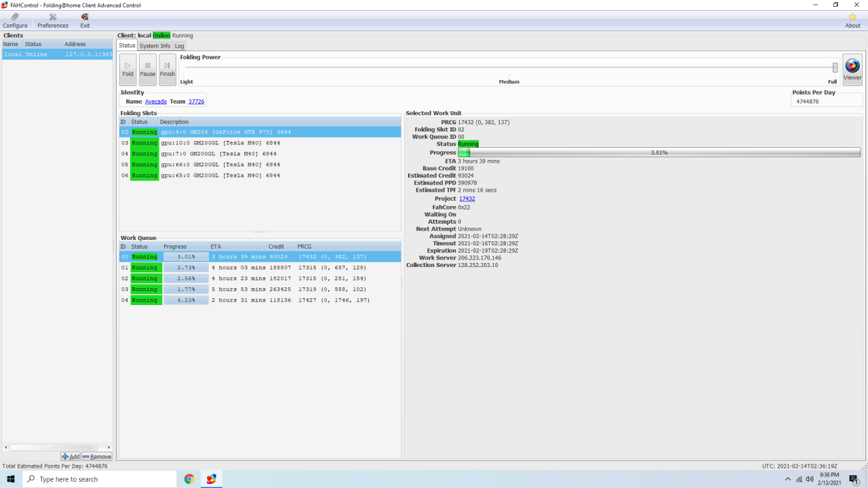
Task: Open project 17432 link
Action: coord(467,199)
